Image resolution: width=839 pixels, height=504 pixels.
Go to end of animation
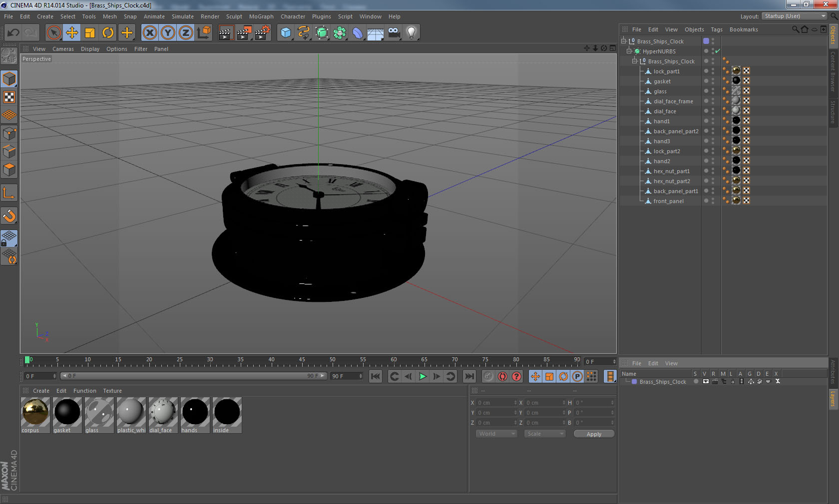[469, 376]
